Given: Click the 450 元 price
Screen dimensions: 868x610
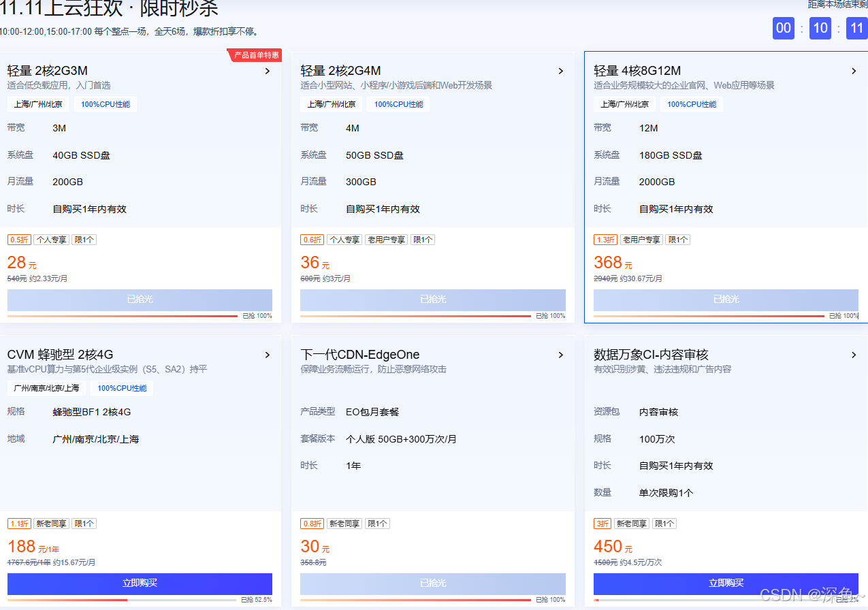Looking at the screenshot, I should (613, 547).
